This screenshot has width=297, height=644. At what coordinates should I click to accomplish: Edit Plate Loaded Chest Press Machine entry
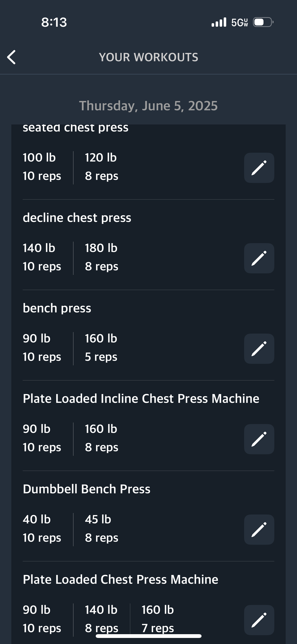click(x=259, y=620)
